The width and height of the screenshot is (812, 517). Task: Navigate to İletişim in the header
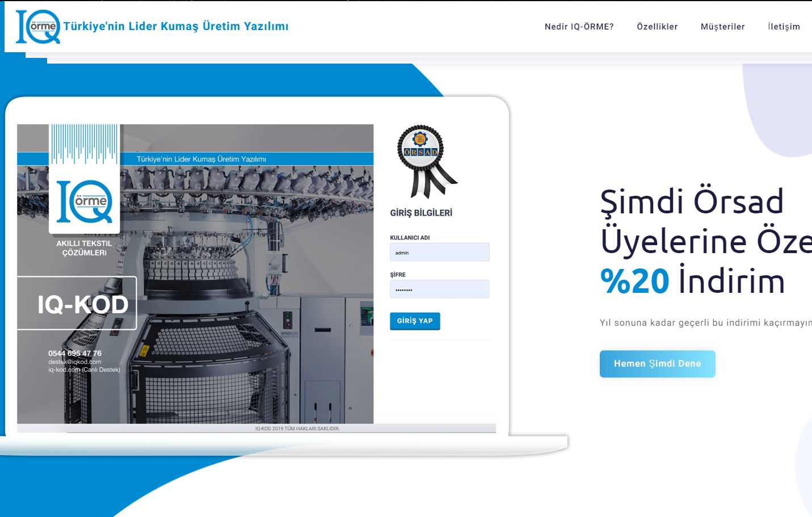tap(784, 27)
